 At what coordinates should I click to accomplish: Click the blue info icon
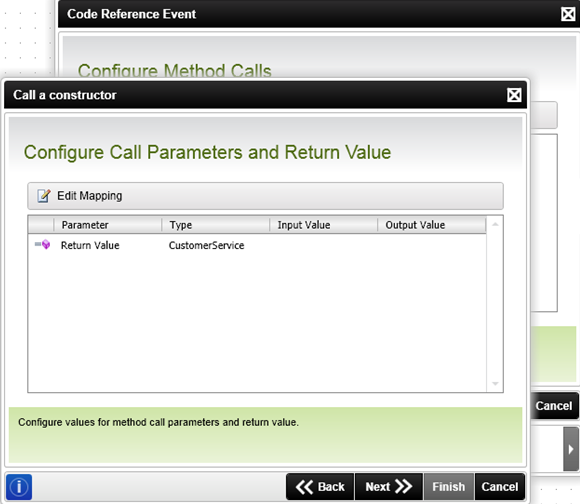click(19, 487)
